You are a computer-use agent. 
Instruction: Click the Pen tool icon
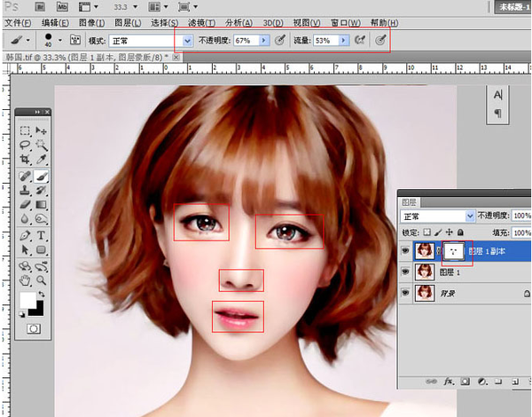tap(26, 236)
